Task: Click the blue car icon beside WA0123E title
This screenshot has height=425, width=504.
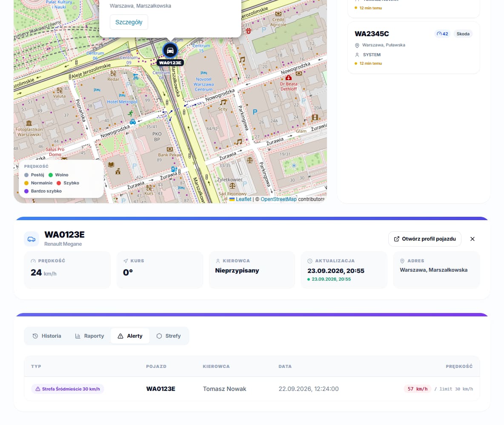Action: pyautogui.click(x=31, y=239)
